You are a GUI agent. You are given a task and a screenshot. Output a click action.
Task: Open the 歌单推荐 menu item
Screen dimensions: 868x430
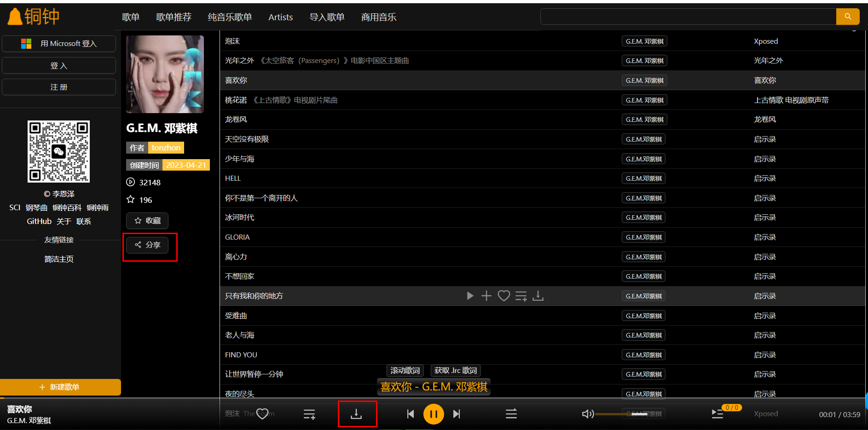click(174, 17)
